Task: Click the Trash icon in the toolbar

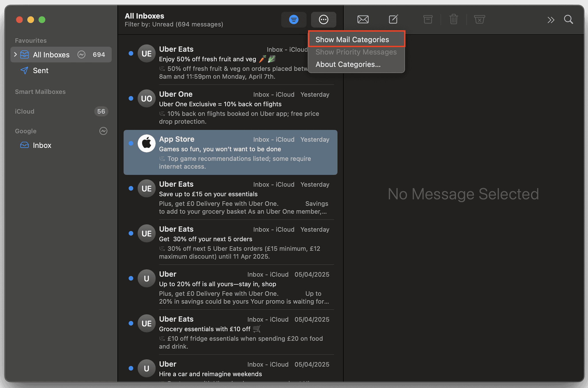Action: click(454, 20)
